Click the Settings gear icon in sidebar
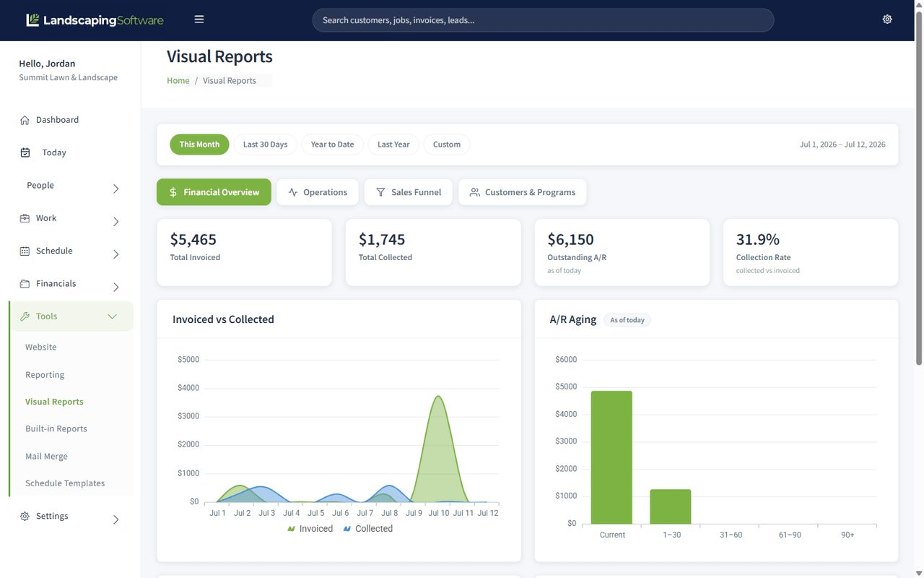 [25, 517]
